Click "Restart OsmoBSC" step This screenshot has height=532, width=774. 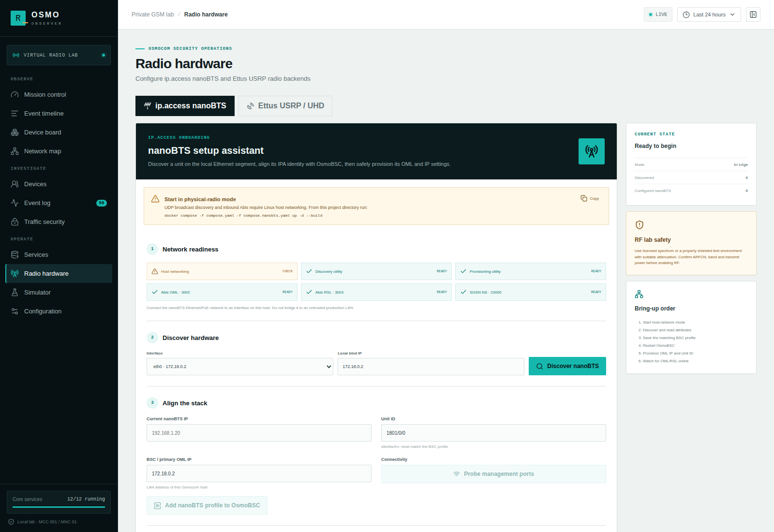click(x=659, y=346)
